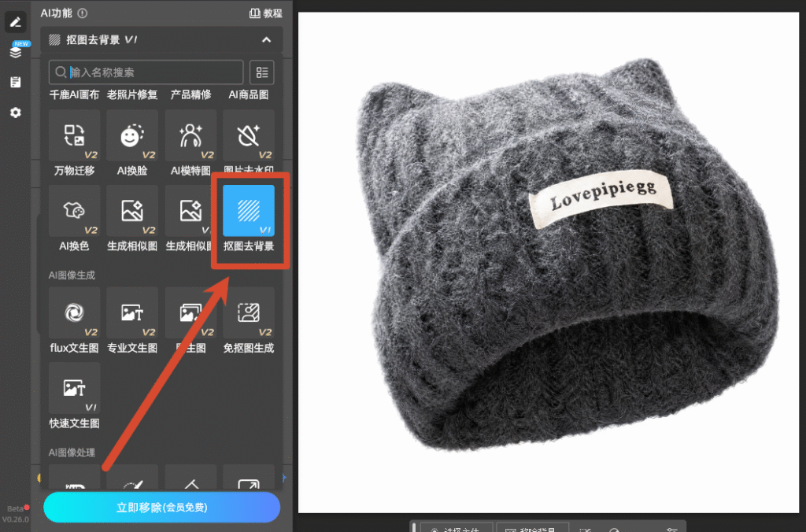
Task: Toggle the list view layout button
Action: (x=261, y=72)
